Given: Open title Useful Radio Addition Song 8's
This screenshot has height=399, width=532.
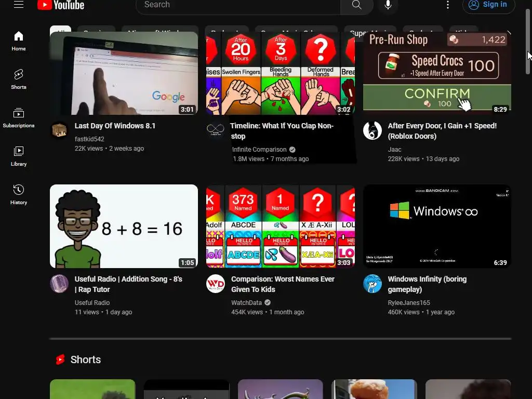Looking at the screenshot, I should tap(128, 284).
